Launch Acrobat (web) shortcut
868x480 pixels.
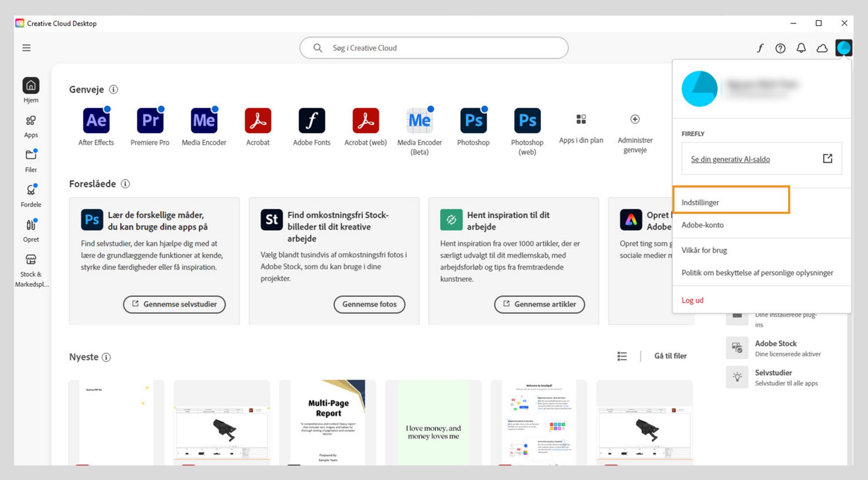click(x=366, y=121)
